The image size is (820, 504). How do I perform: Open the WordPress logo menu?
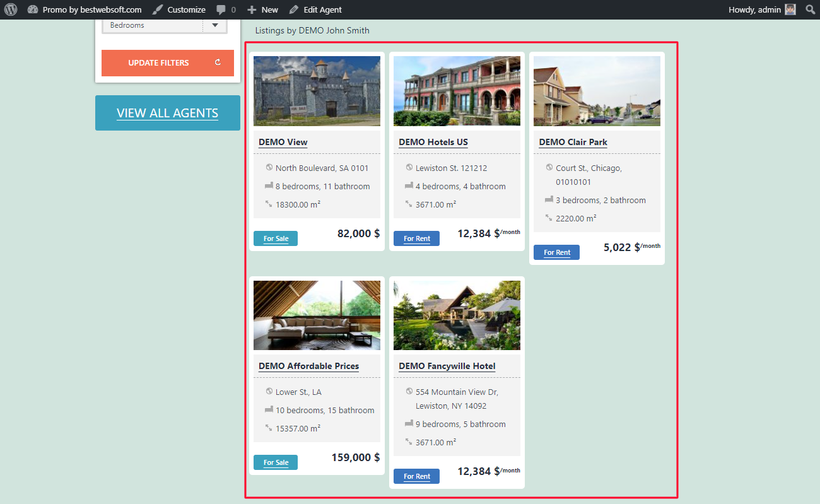pyautogui.click(x=11, y=9)
